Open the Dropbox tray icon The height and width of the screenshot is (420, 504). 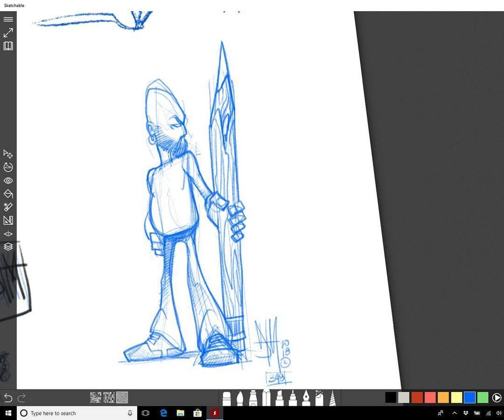[x=466, y=413]
